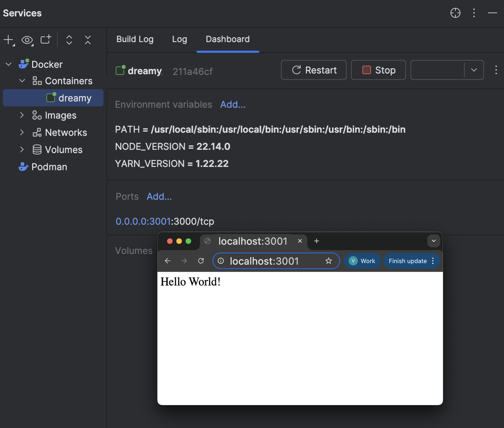The height and width of the screenshot is (428, 504).
Task: Open the view options eye menu
Action: pos(26,40)
